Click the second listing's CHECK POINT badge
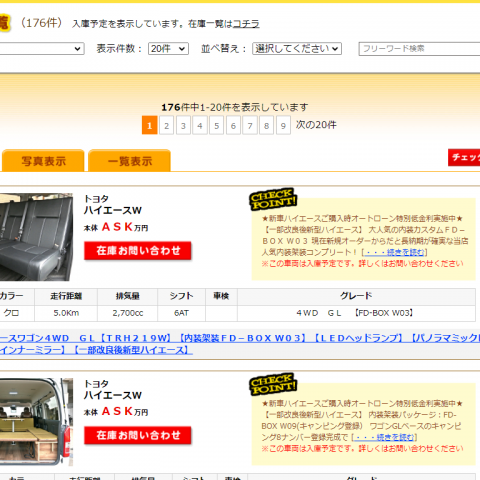 [x=273, y=384]
